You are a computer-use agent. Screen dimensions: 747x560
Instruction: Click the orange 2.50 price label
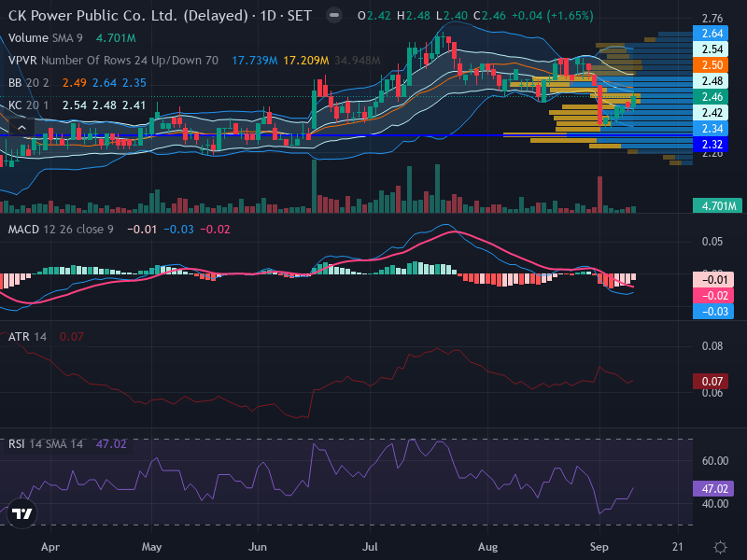(x=711, y=65)
